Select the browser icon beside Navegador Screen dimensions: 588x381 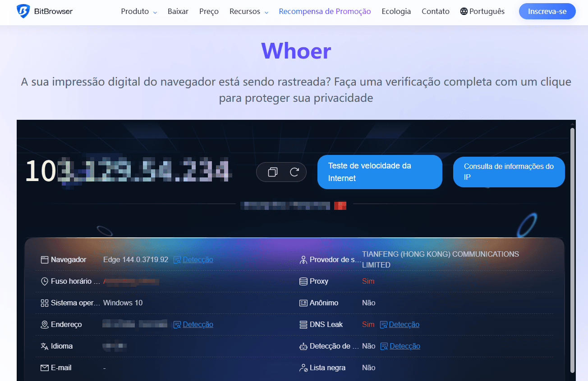tap(44, 259)
